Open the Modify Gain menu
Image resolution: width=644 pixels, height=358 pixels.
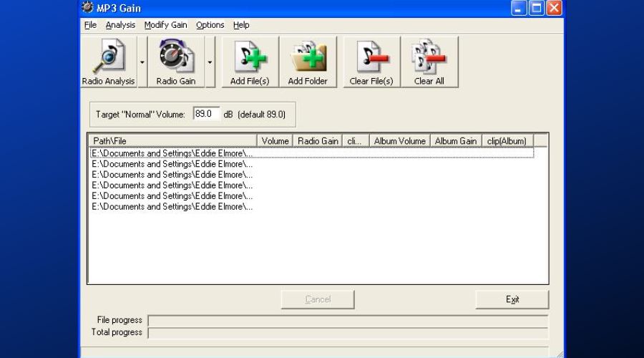tap(165, 25)
